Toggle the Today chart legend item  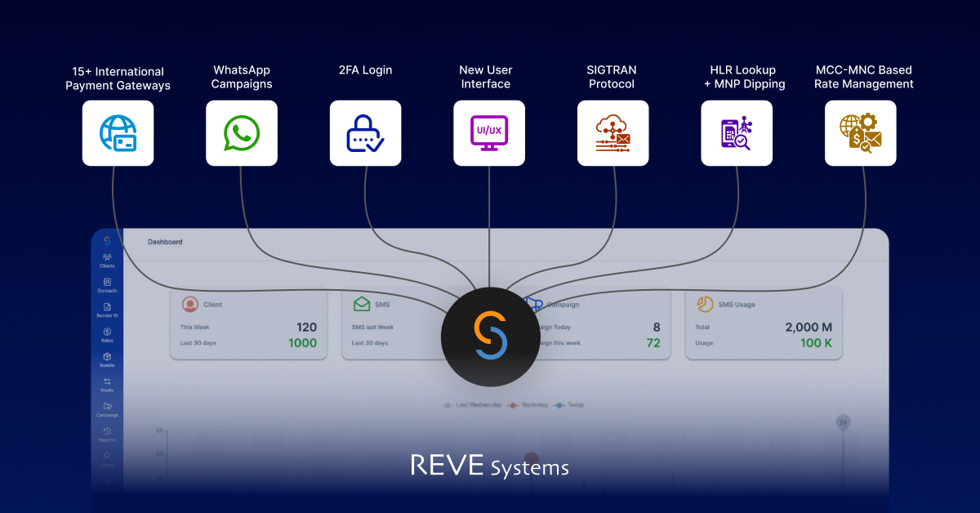569,405
